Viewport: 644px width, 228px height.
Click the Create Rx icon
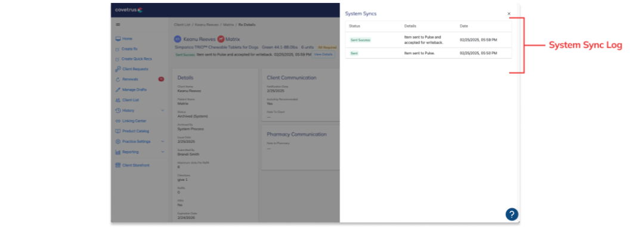(x=118, y=49)
